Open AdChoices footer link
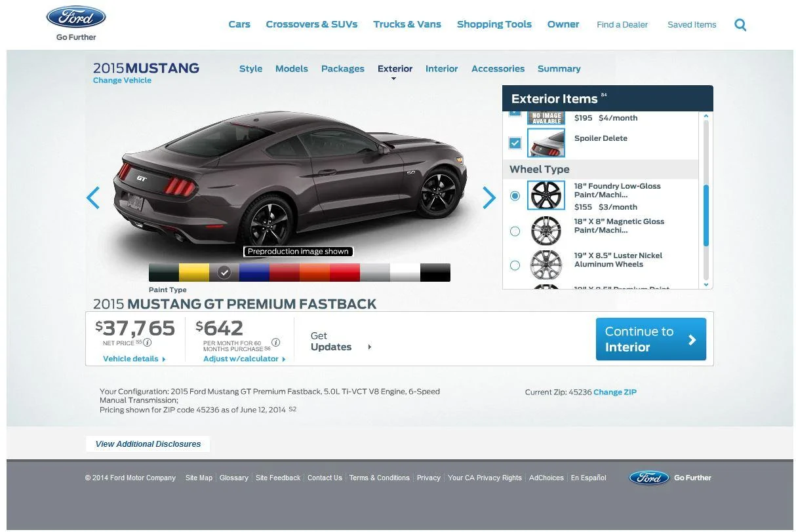This screenshot has width=796, height=532. pyautogui.click(x=546, y=478)
